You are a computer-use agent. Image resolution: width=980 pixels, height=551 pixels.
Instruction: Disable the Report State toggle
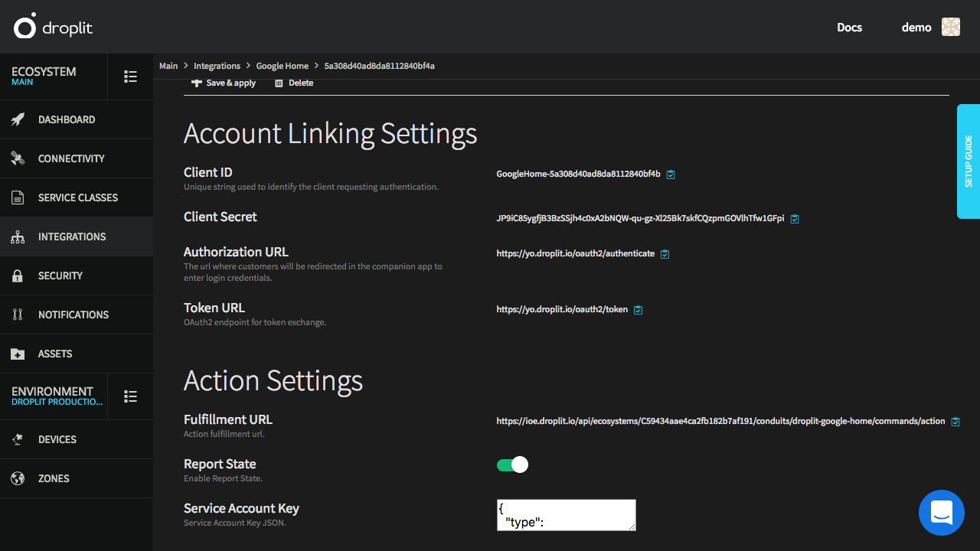point(512,465)
